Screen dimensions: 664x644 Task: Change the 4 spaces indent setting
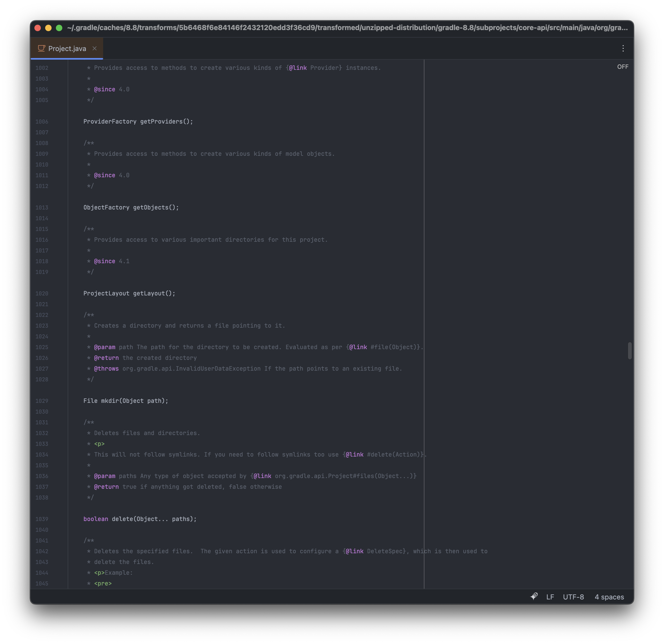609,597
